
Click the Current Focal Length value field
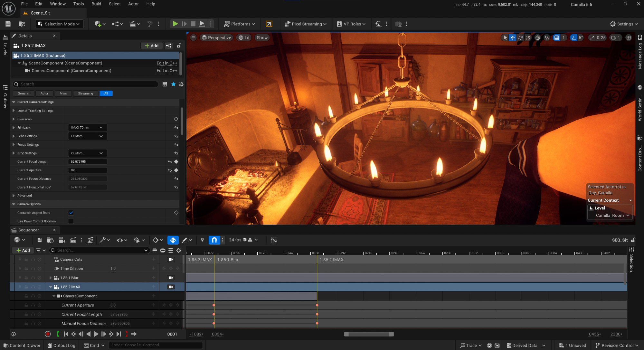[x=87, y=162]
